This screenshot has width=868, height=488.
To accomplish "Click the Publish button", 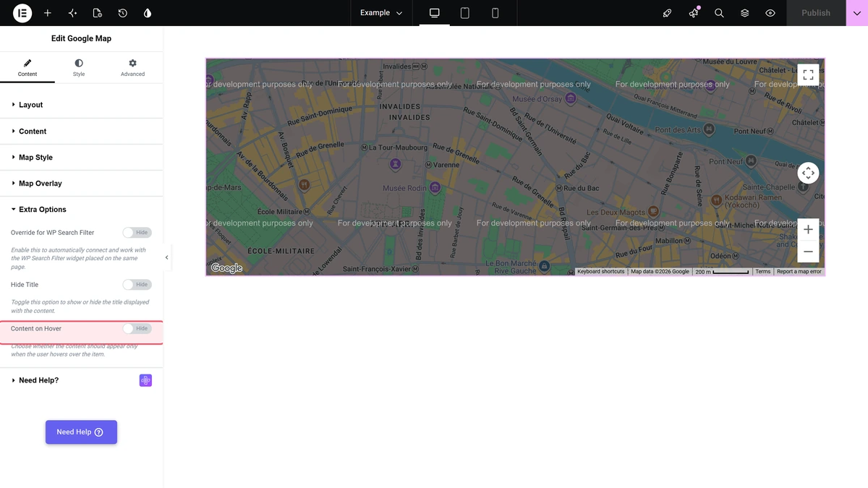I will click(x=816, y=13).
